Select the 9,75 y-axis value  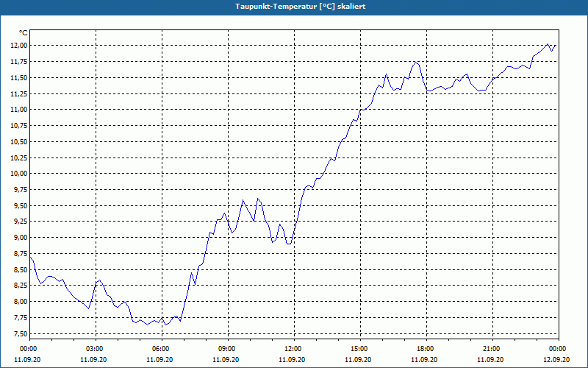(x=20, y=190)
